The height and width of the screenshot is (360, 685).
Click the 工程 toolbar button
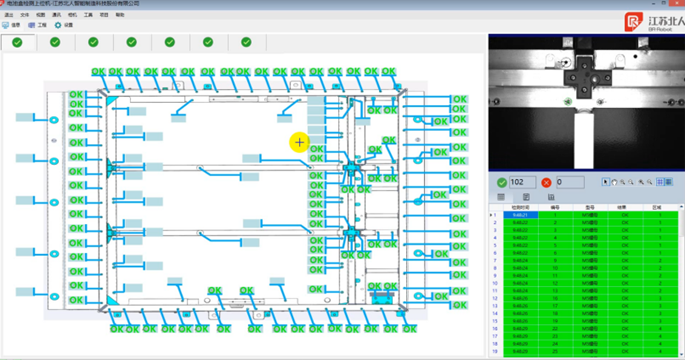[38, 25]
